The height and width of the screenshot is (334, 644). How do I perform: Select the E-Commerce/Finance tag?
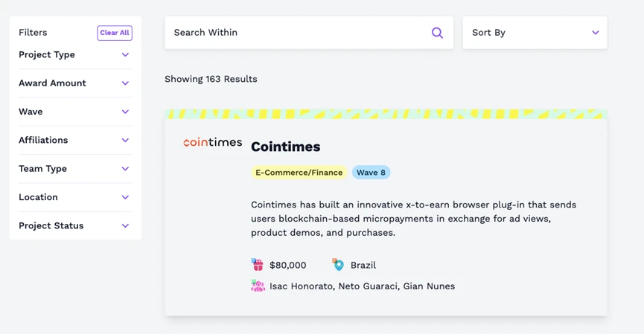299,173
